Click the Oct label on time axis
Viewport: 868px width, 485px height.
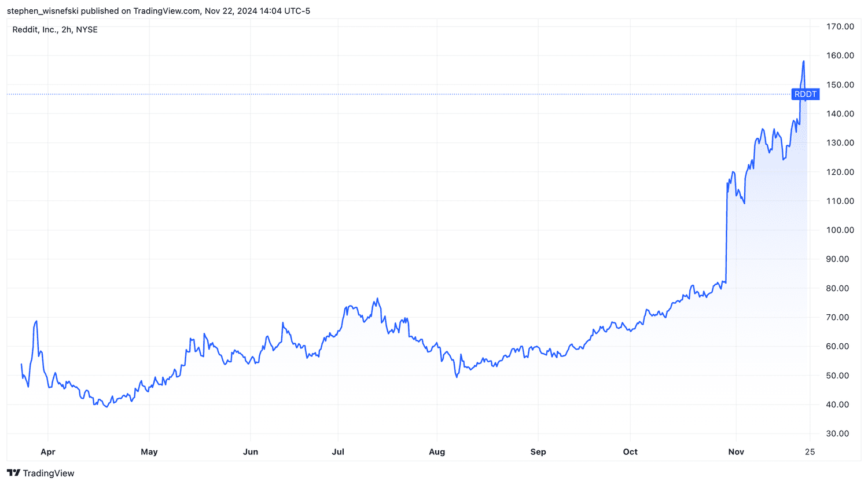[x=630, y=452]
